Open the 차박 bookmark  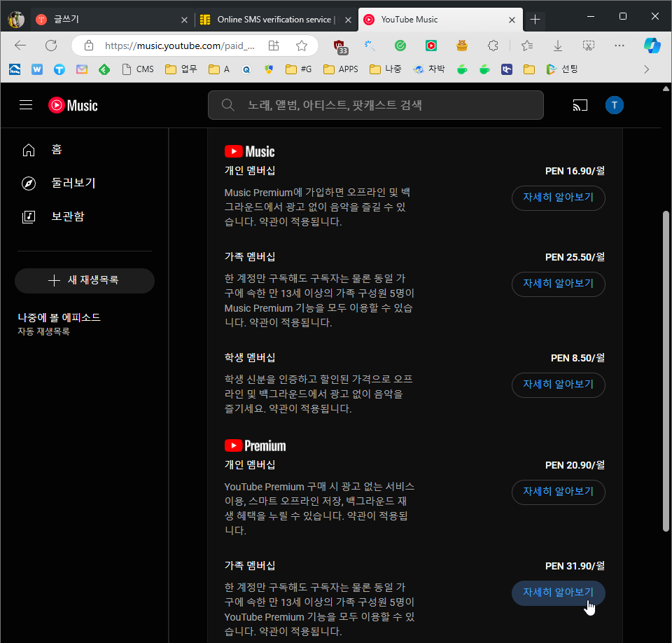(x=429, y=69)
